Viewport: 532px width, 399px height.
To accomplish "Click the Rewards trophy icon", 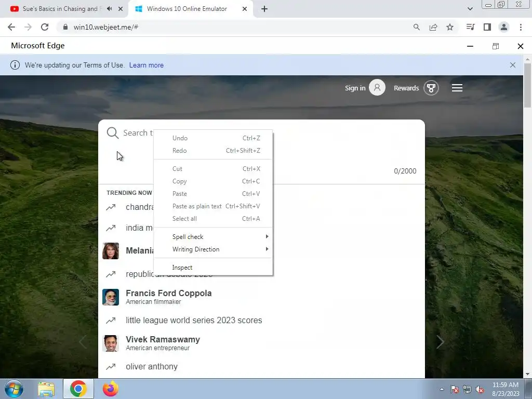I will pyautogui.click(x=431, y=88).
